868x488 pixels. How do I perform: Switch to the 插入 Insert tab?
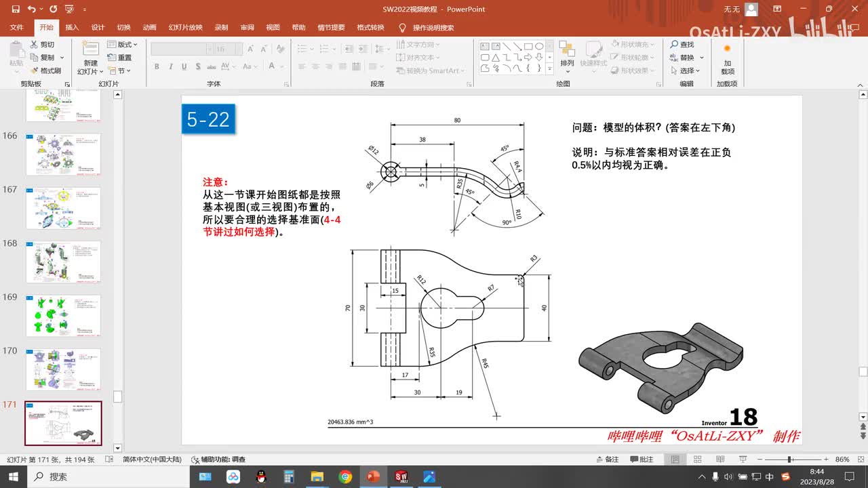(72, 28)
